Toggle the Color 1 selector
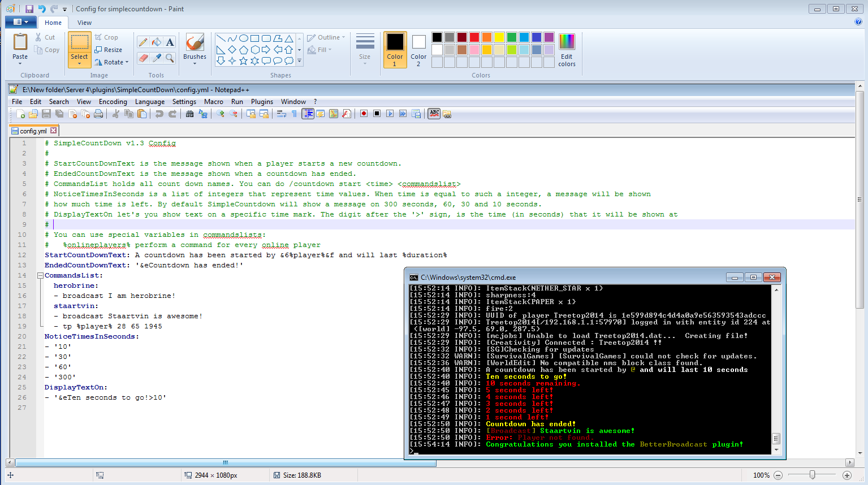This screenshot has height=485, width=868. tap(395, 50)
